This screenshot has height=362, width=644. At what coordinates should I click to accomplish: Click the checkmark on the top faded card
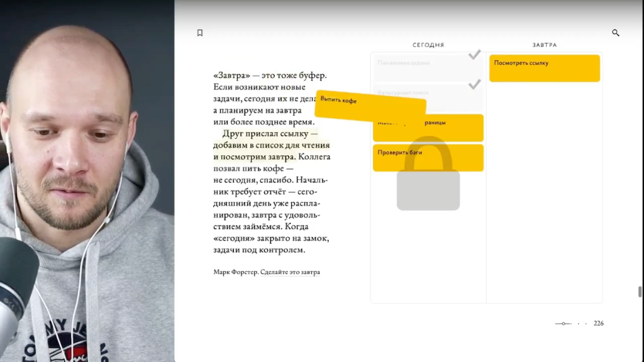click(474, 54)
